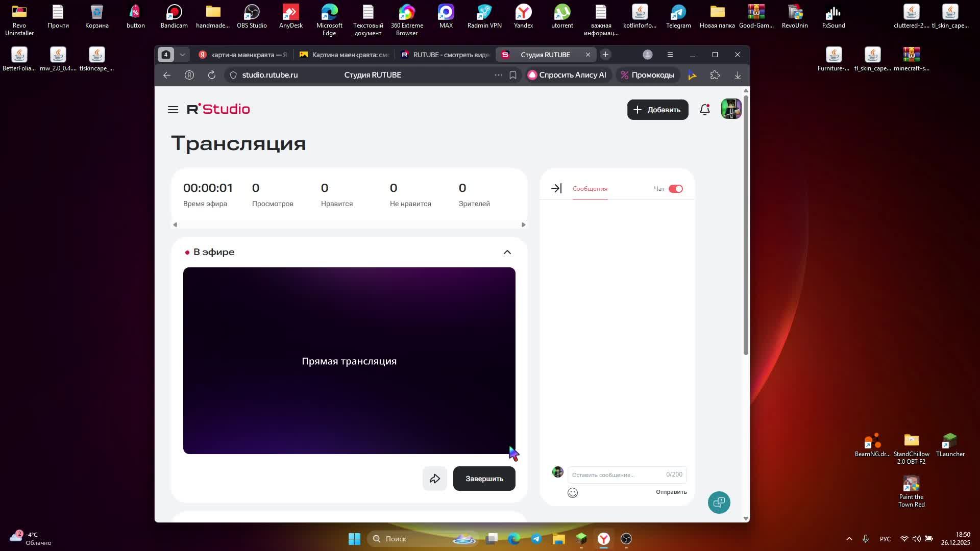Collapse the chat panel with arrow icon
Image resolution: width=980 pixels, height=551 pixels.
coord(556,189)
